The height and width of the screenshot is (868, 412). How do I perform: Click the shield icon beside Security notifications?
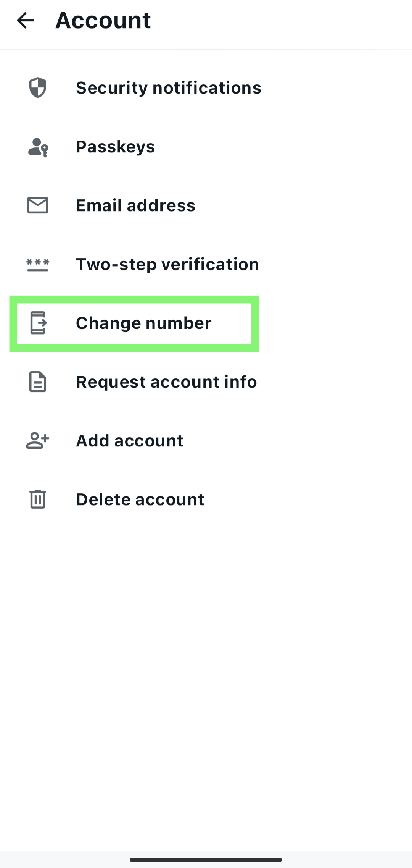tap(38, 88)
